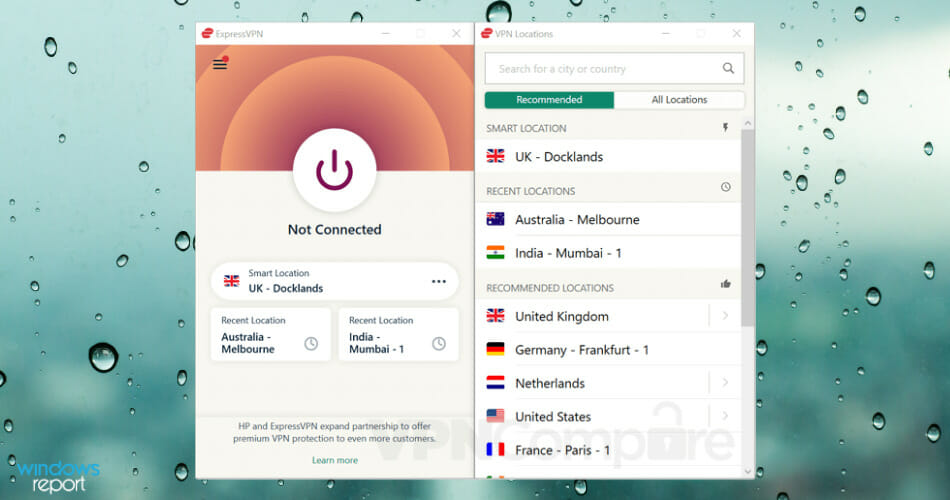Open the ExpressVPN hamburger menu
The width and height of the screenshot is (950, 500).
[x=220, y=64]
